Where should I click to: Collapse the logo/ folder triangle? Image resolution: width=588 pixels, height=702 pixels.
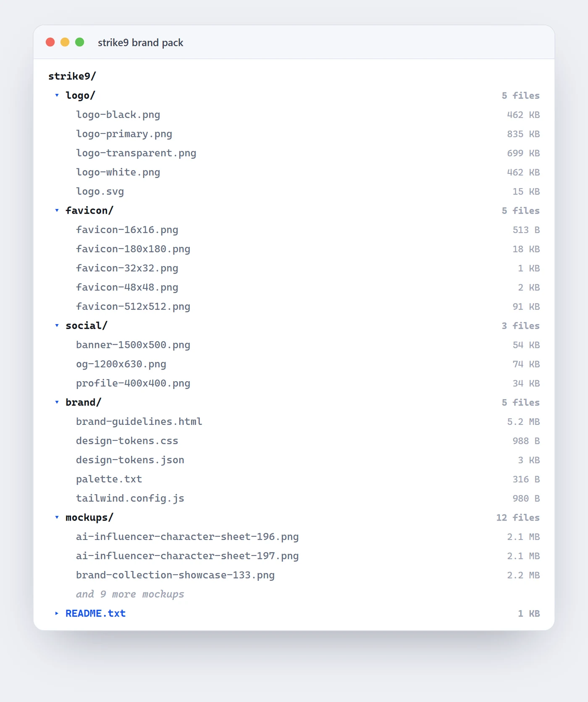click(57, 95)
